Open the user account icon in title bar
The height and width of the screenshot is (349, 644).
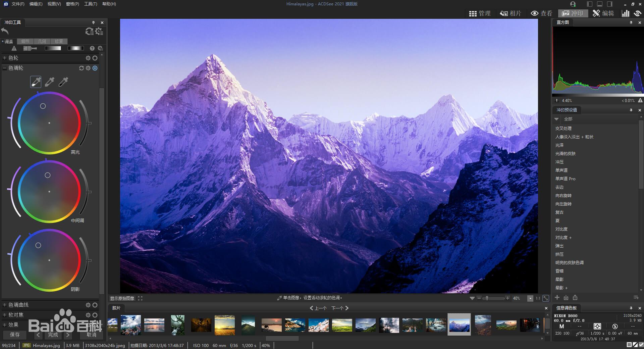pyautogui.click(x=573, y=4)
